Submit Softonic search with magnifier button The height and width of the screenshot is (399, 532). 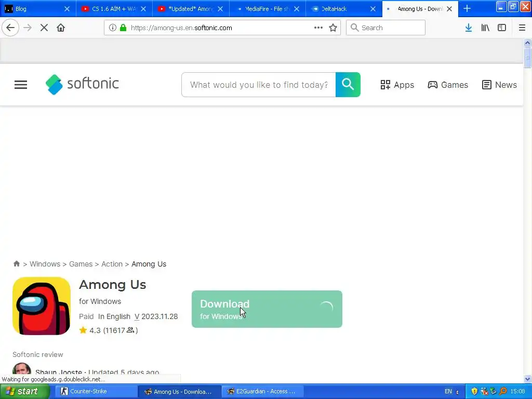pyautogui.click(x=348, y=85)
